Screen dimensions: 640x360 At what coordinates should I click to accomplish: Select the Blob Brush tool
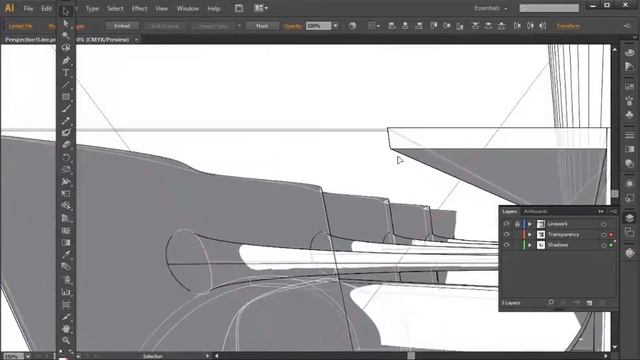66,133
